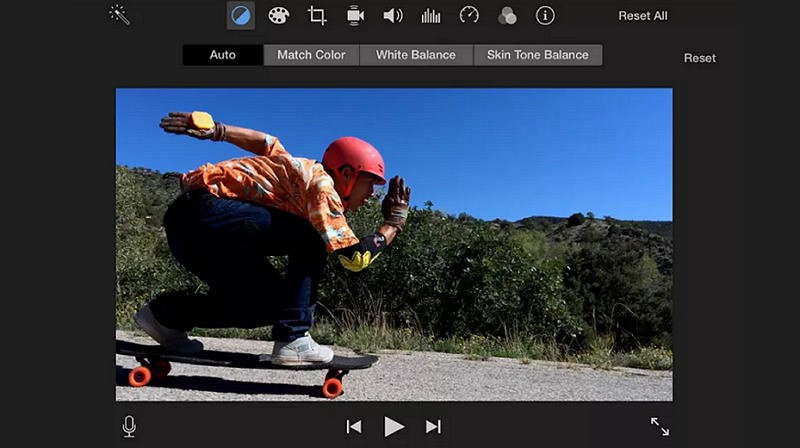The width and height of the screenshot is (800, 448).
Task: Click the Reset All button
Action: click(x=643, y=16)
